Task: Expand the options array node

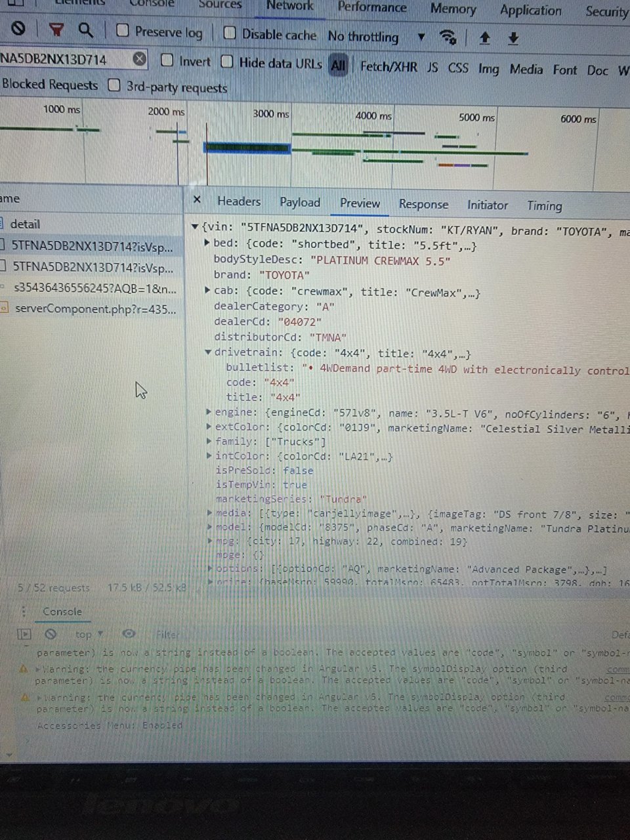Action: (x=210, y=568)
